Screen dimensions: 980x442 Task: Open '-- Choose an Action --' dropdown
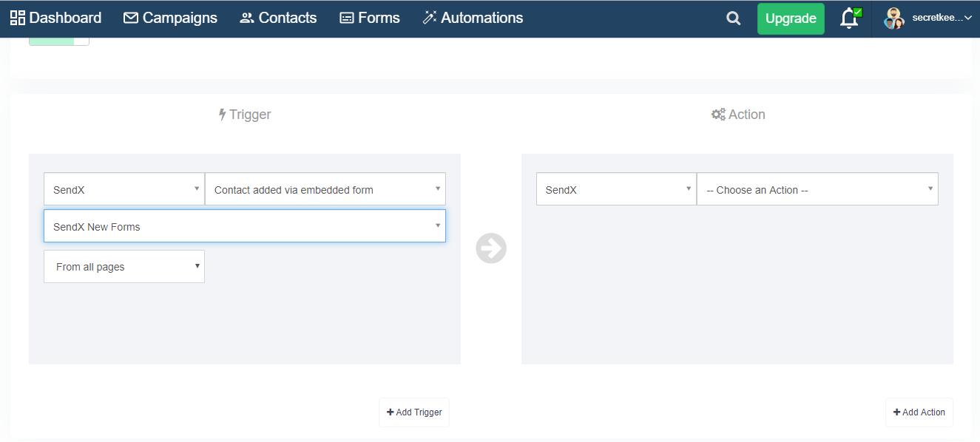[818, 189]
